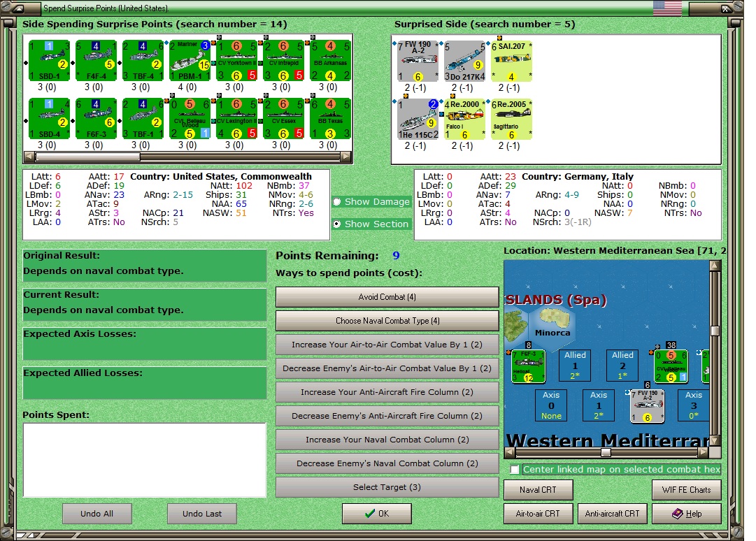The height and width of the screenshot is (541, 756).
Task: Click the map vertical scrollbar down arrow
Action: coord(715,440)
